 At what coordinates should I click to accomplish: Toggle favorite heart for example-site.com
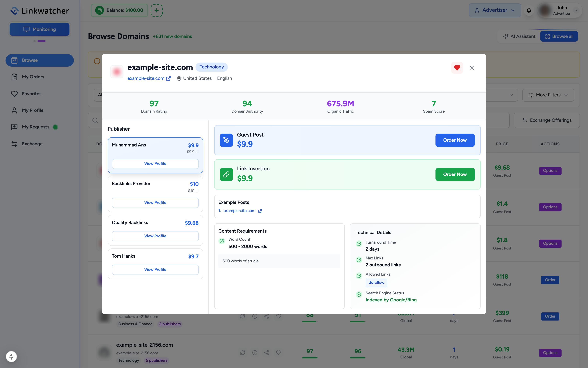coord(457,68)
